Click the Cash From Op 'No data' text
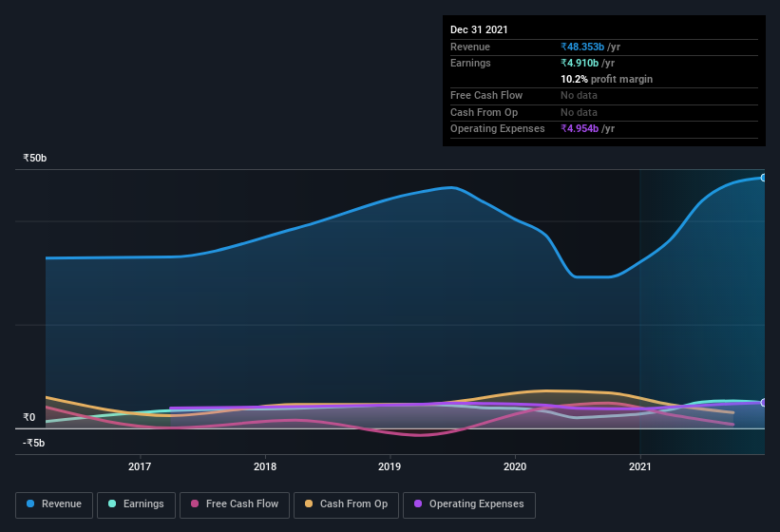 tap(579, 112)
